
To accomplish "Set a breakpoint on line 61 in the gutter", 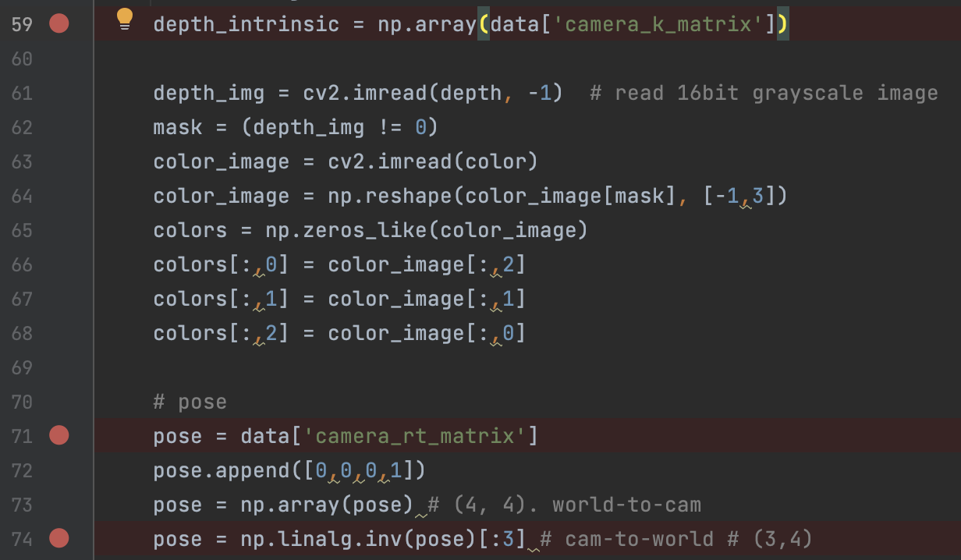I will [x=59, y=93].
